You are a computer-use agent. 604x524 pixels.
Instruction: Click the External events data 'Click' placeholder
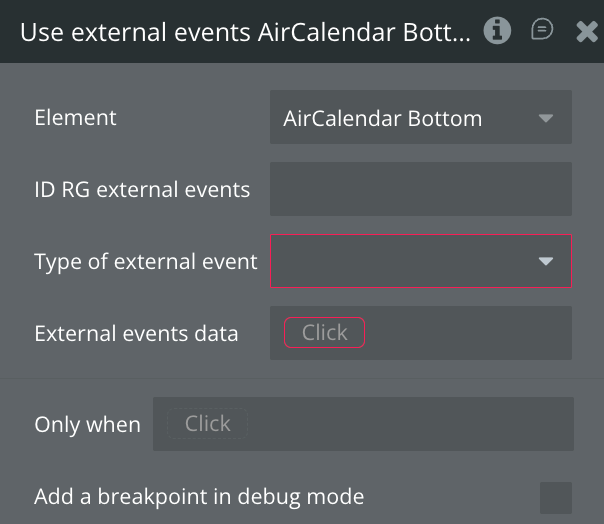click(325, 333)
